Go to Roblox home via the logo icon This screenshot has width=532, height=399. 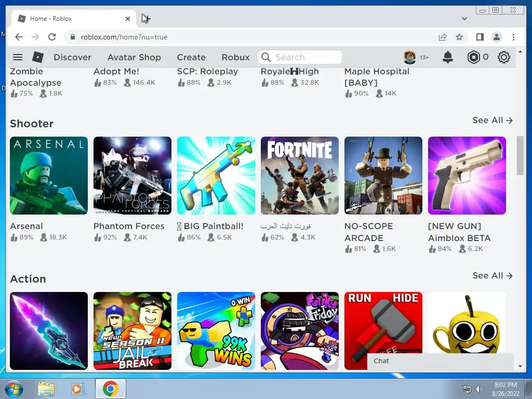pyautogui.click(x=37, y=57)
